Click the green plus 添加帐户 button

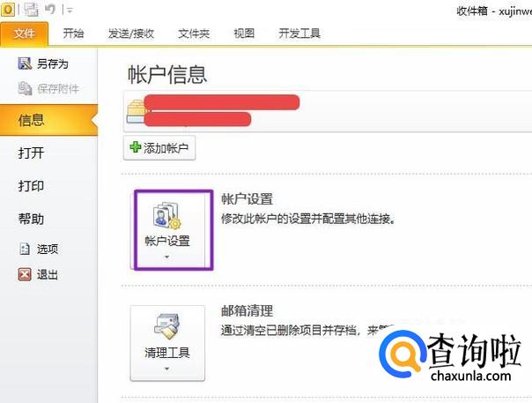click(x=159, y=148)
